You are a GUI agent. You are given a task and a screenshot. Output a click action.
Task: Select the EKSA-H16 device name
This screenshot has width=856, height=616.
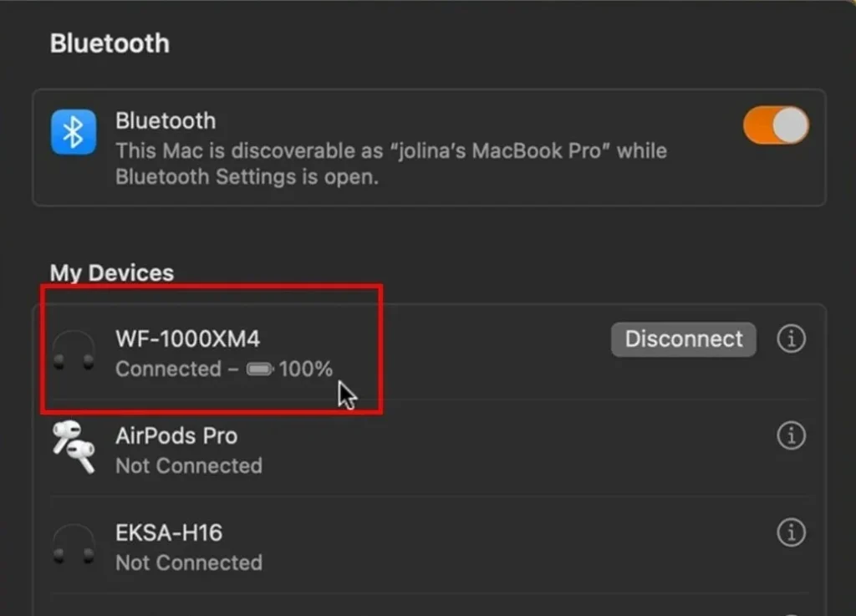pos(169,532)
